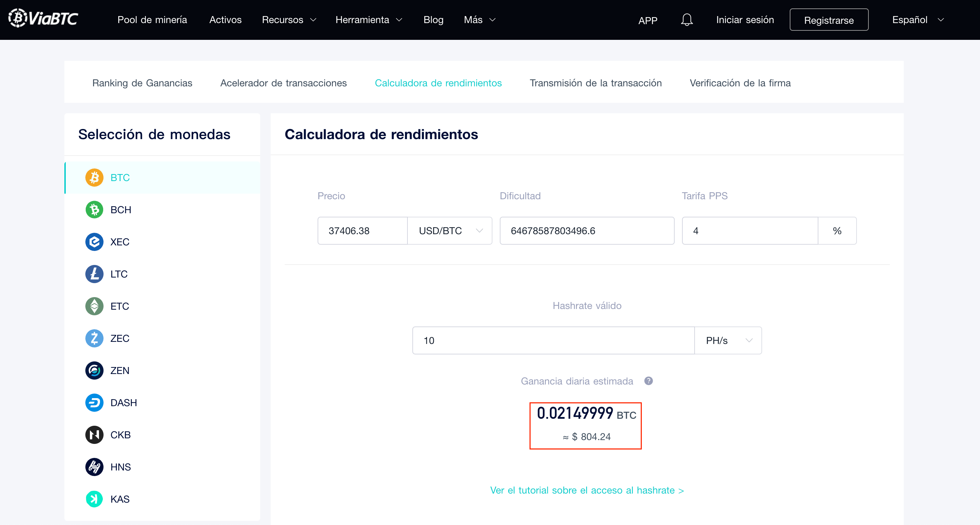
Task: Click the ViaBTC logo
Action: (43, 18)
